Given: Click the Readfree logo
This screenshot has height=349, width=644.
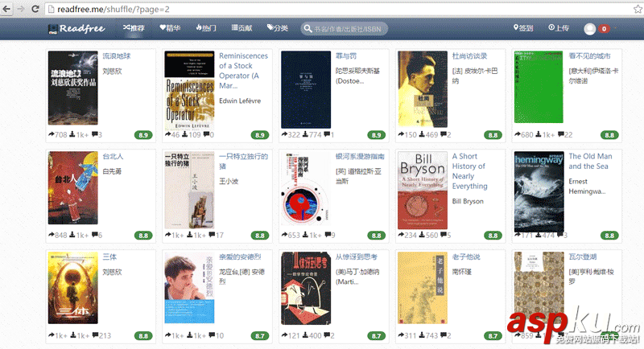Looking at the screenshot, I should [x=76, y=28].
